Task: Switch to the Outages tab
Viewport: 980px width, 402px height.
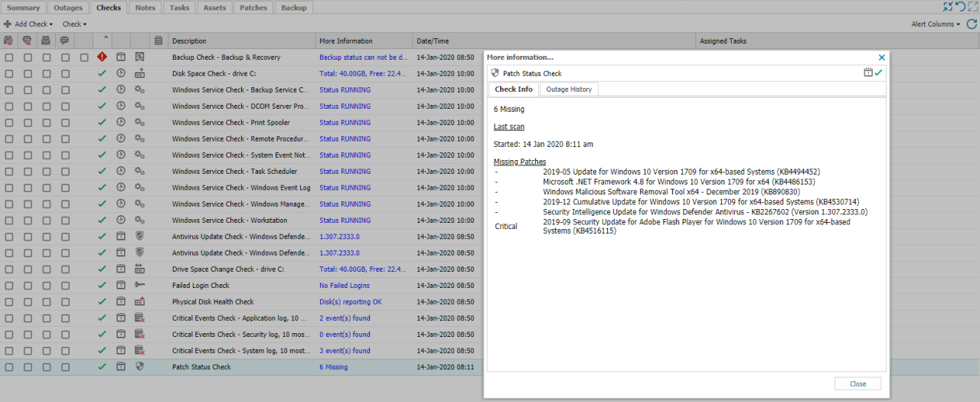Action: tap(68, 8)
